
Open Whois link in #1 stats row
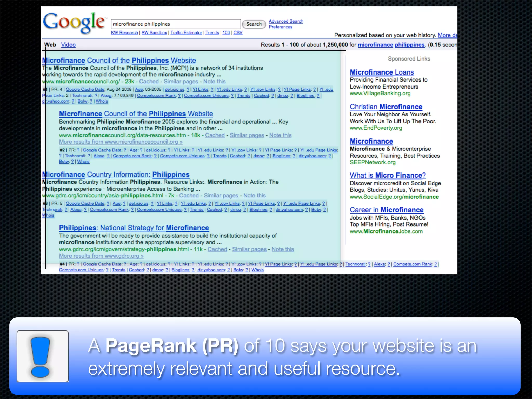coord(102,101)
